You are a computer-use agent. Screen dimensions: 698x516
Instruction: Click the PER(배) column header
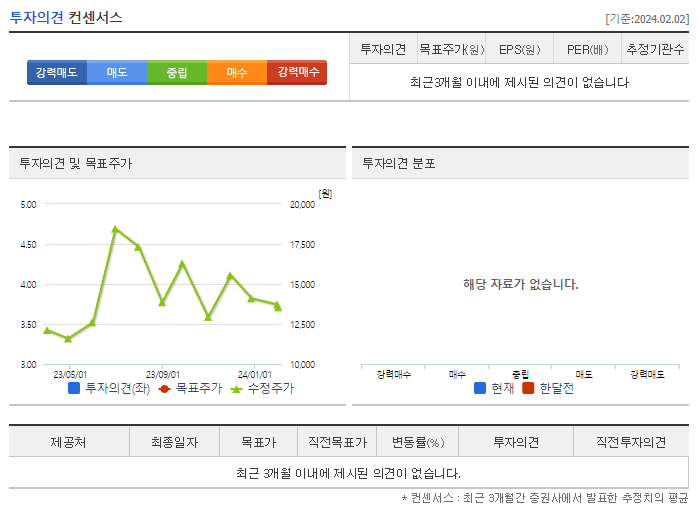tap(588, 49)
